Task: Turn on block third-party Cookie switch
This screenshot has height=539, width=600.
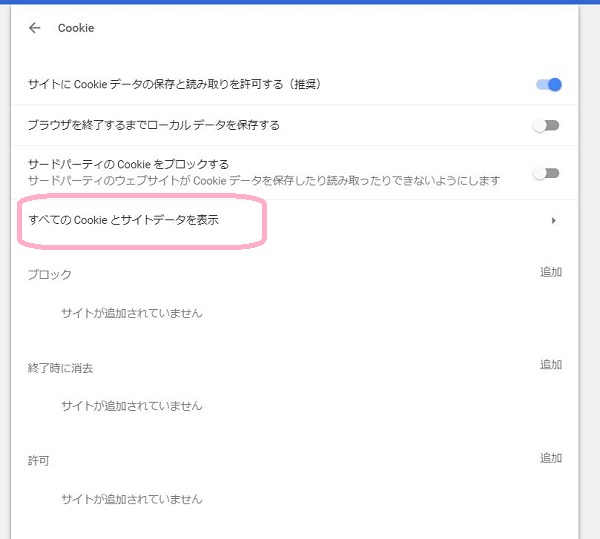Action: tap(546, 173)
